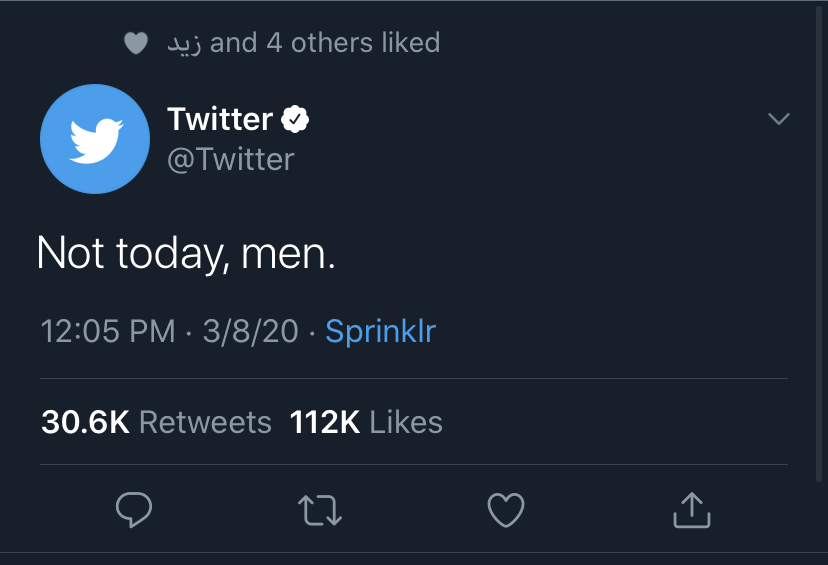Image resolution: width=828 pixels, height=565 pixels.
Task: Open the Twitter display name profile
Action: pos(220,120)
